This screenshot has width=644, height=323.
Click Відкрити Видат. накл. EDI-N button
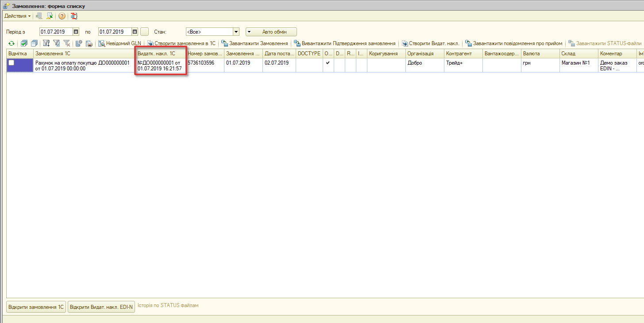click(101, 307)
